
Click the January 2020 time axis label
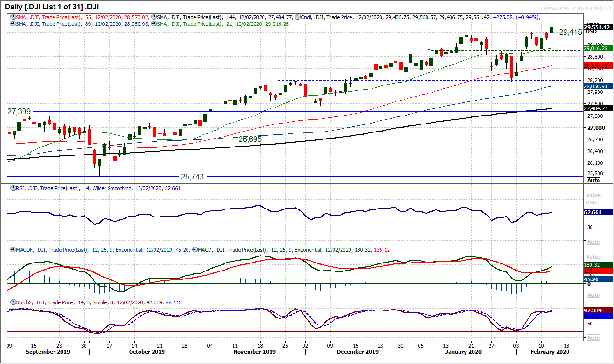463,352
